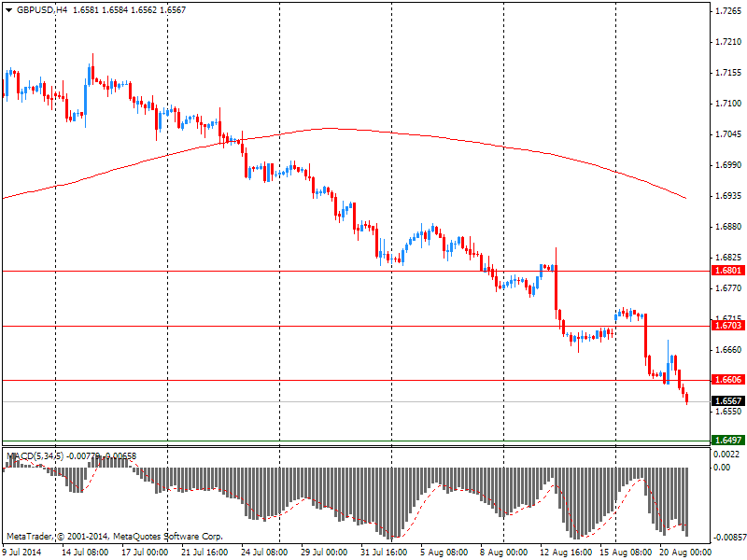
Task: Click the 1.6935 price axis value
Action: [728, 196]
